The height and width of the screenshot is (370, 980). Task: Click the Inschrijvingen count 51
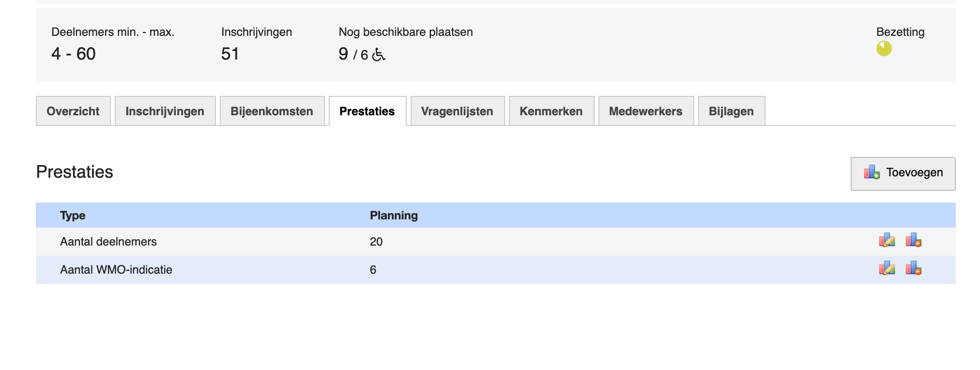point(230,54)
